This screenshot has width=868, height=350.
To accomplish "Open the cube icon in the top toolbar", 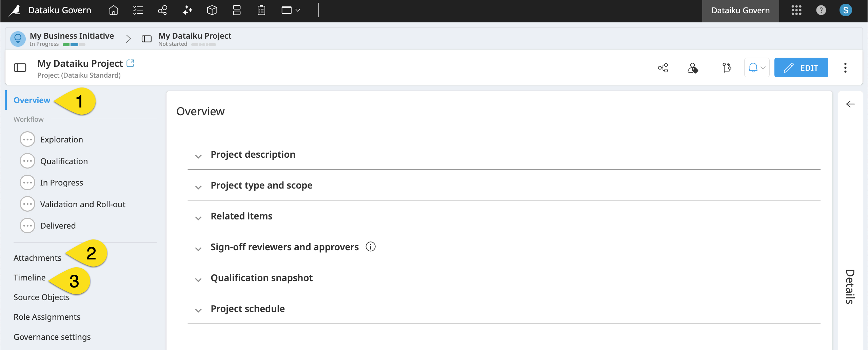I will [212, 10].
